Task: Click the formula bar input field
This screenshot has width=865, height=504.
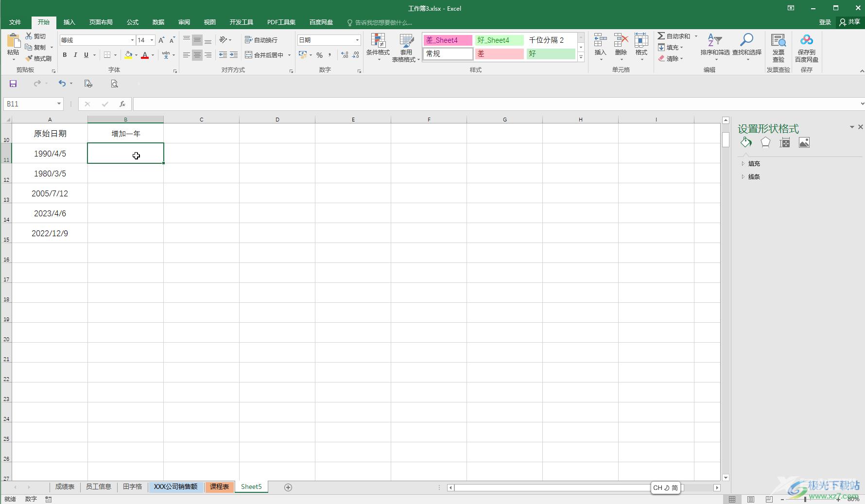Action: coord(496,104)
